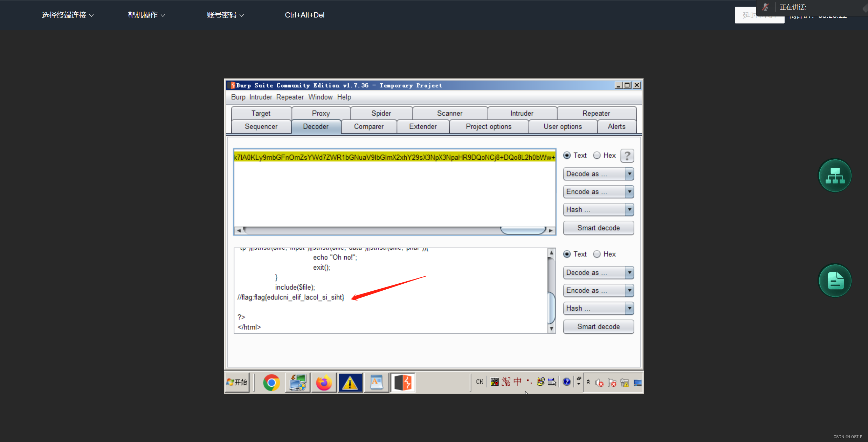Expand hidden tray icons chevron

(588, 382)
